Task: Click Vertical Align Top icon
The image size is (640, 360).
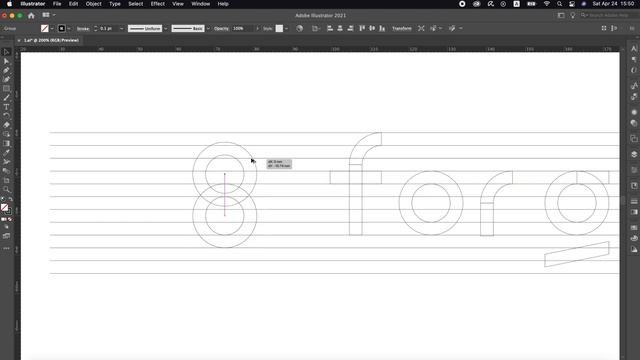Action: coord(362,29)
